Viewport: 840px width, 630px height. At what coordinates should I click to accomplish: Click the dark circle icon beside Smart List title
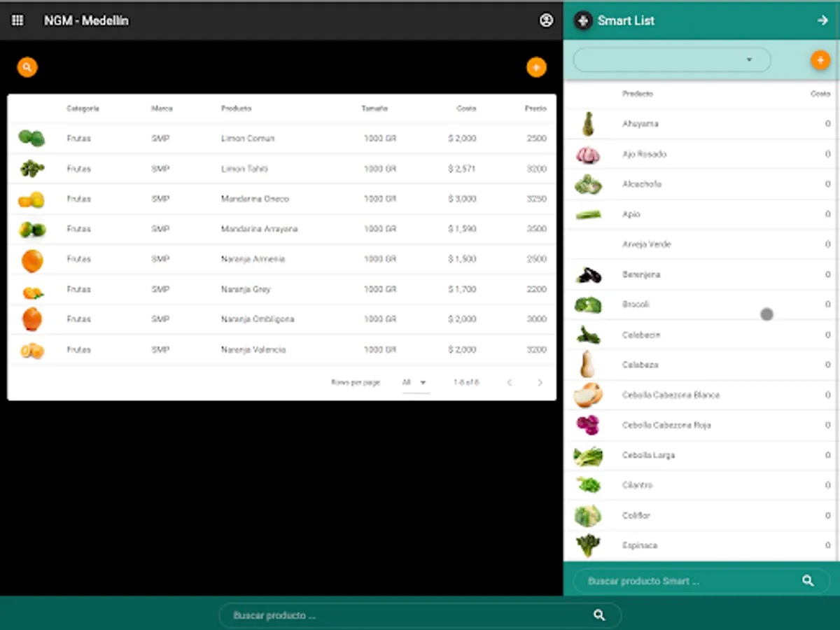coord(583,21)
